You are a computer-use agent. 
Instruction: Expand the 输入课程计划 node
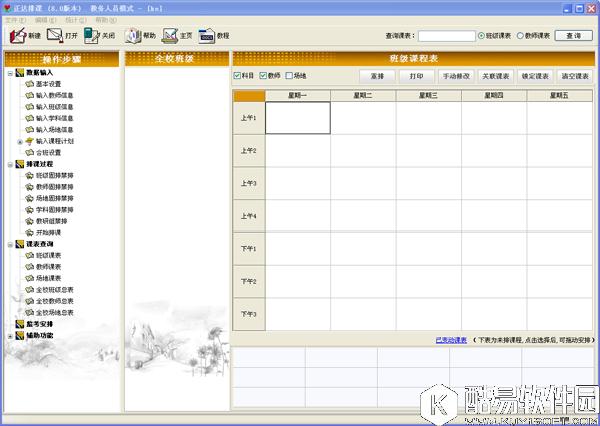click(20, 142)
